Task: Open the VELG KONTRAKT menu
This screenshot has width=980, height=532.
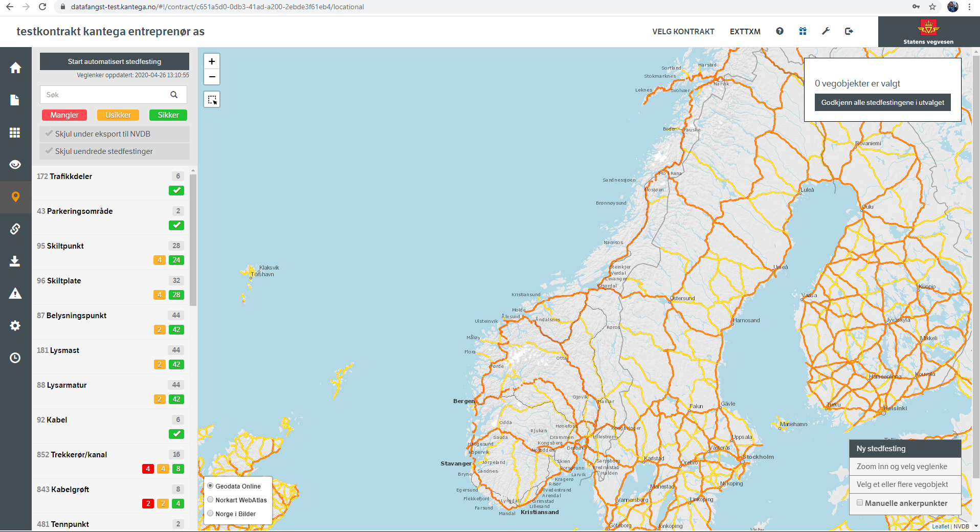Action: tap(683, 32)
